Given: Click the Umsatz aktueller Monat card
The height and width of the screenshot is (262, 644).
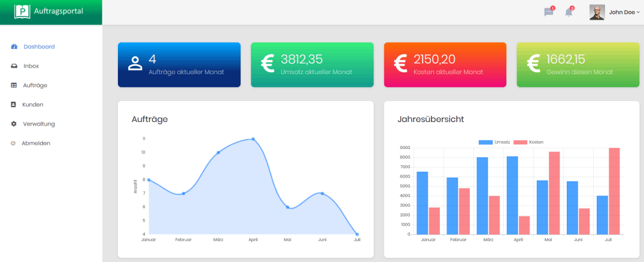Looking at the screenshot, I should point(312,65).
